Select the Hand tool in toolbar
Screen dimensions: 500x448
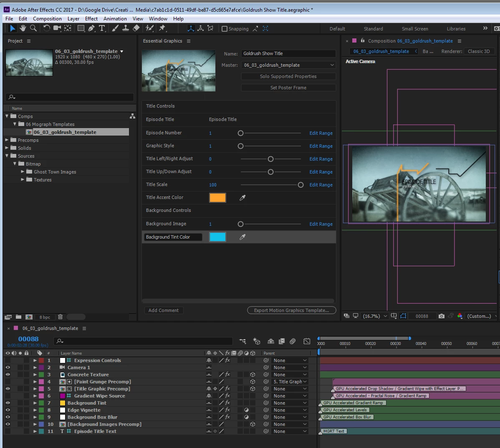pyautogui.click(x=23, y=28)
